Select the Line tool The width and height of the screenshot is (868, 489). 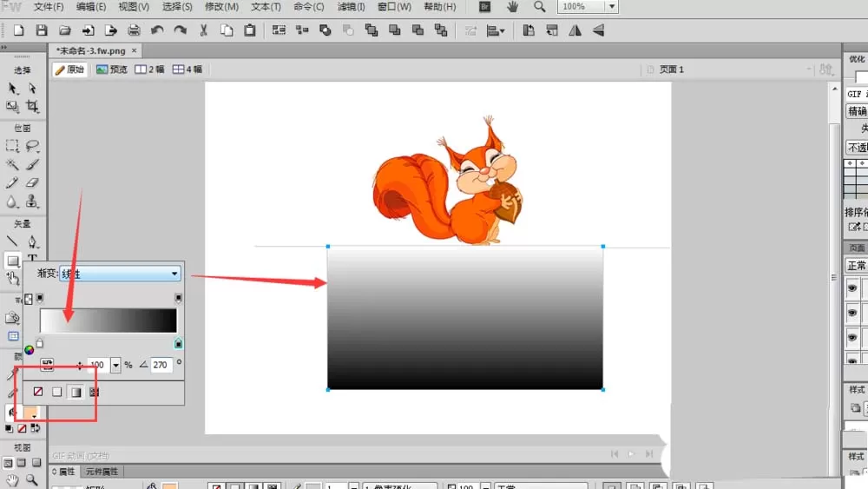(12, 241)
